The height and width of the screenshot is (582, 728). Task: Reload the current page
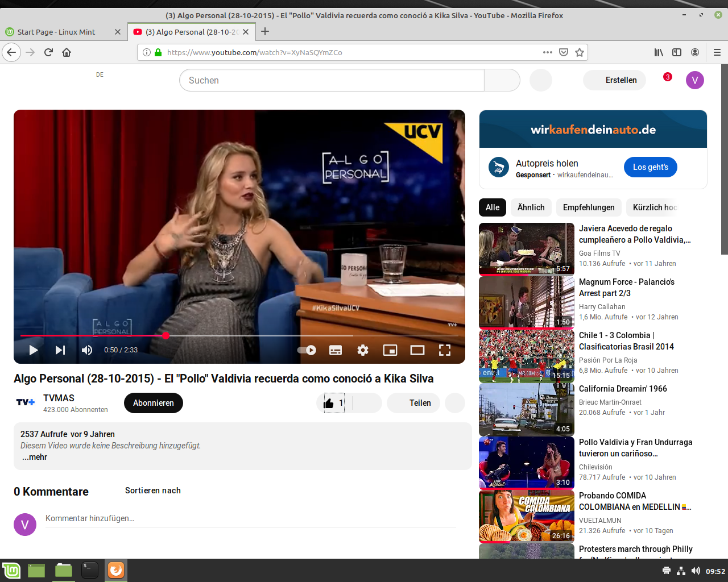point(48,52)
